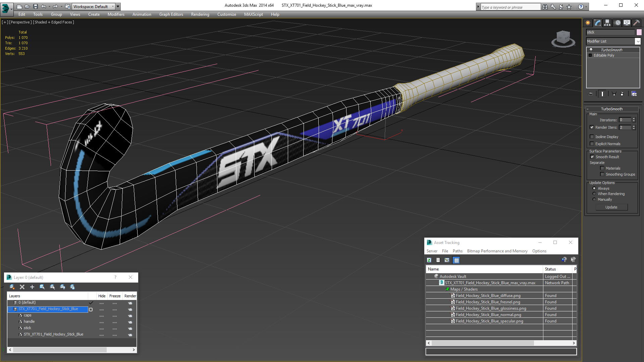Open the Create command panel tab

588,23
